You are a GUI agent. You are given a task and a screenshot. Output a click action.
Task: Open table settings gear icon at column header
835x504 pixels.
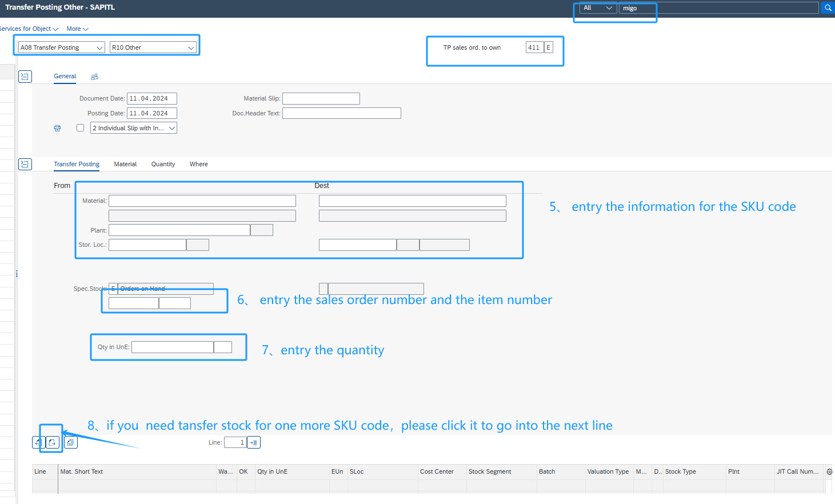pos(829,472)
